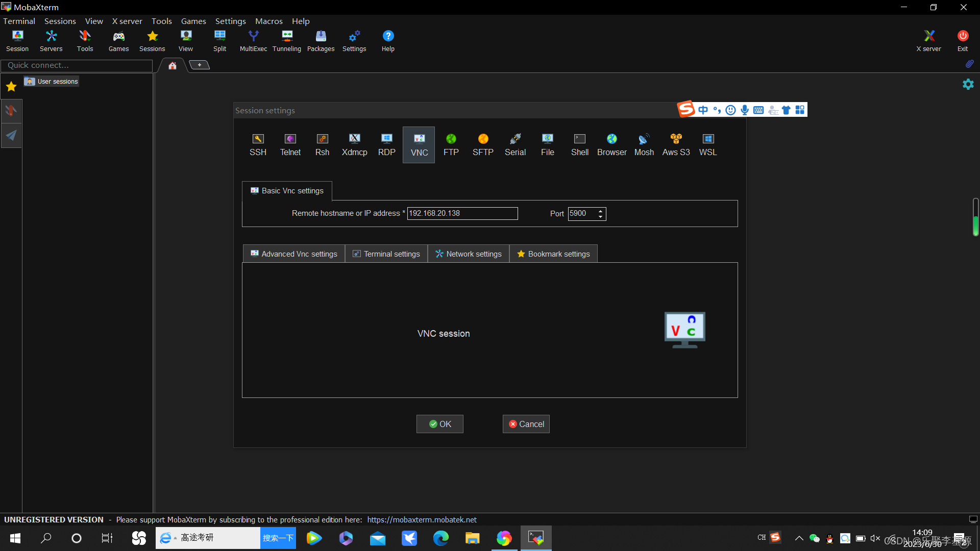Viewport: 980px width, 551px height.
Task: Select the SSH session type icon
Action: point(258,144)
